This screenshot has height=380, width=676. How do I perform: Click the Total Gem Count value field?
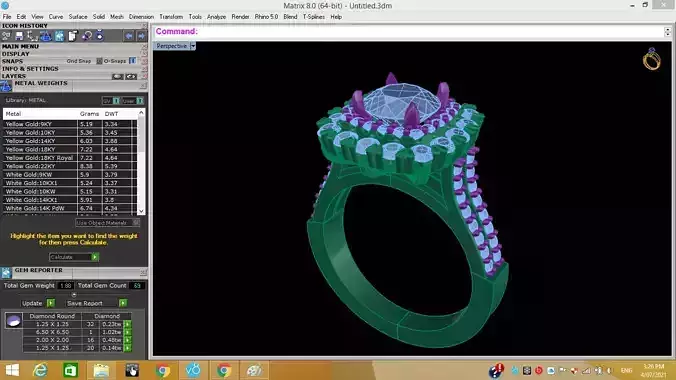(137, 286)
